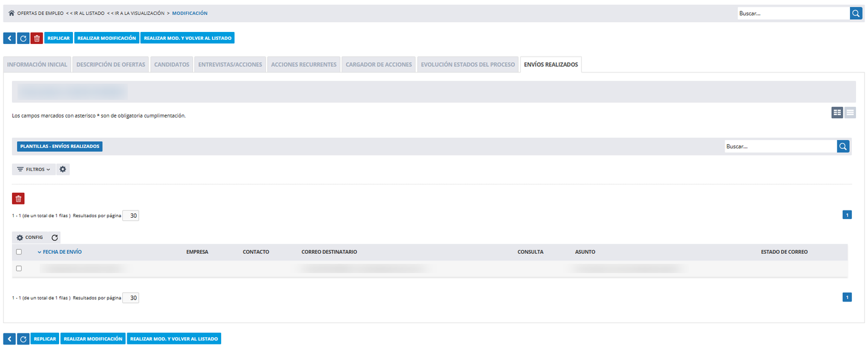This screenshot has width=868, height=348.
Task: Click the results-per-page field above the table
Action: (131, 215)
